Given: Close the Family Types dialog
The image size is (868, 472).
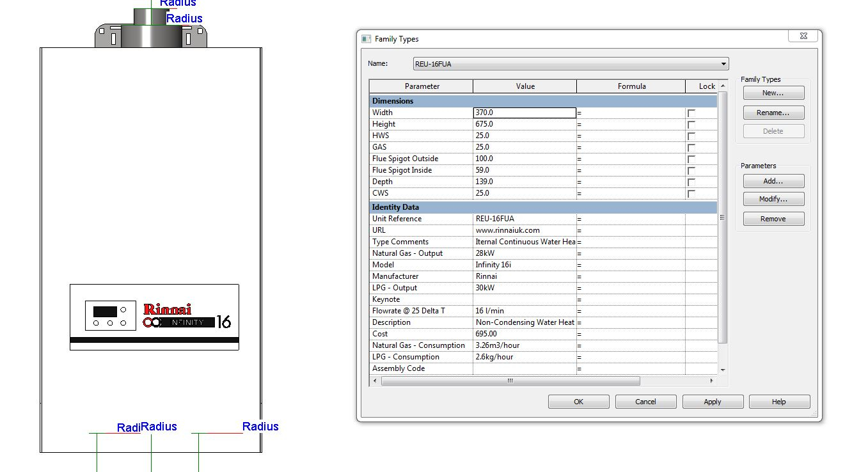Looking at the screenshot, I should tap(803, 36).
